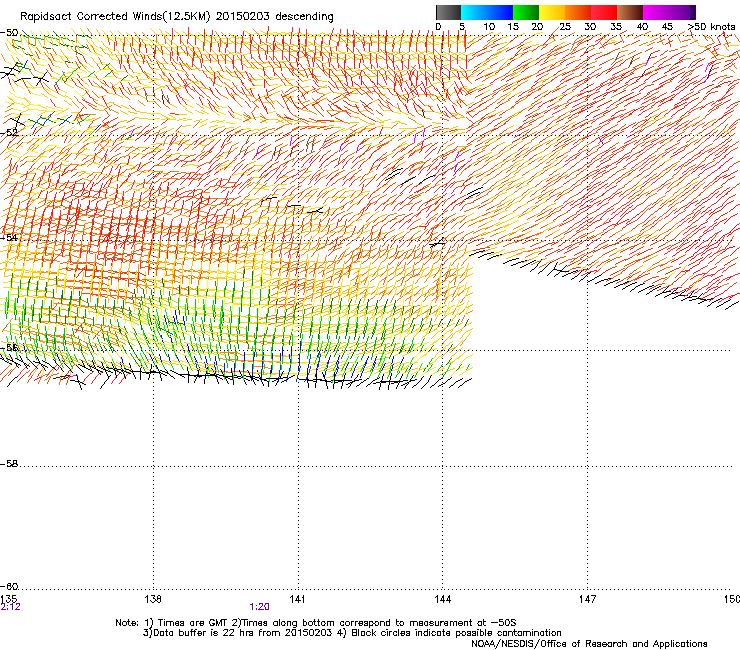Click the -58 latitude axis label
Image resolution: width=740 pixels, height=650 pixels.
pyautogui.click(x=9, y=464)
